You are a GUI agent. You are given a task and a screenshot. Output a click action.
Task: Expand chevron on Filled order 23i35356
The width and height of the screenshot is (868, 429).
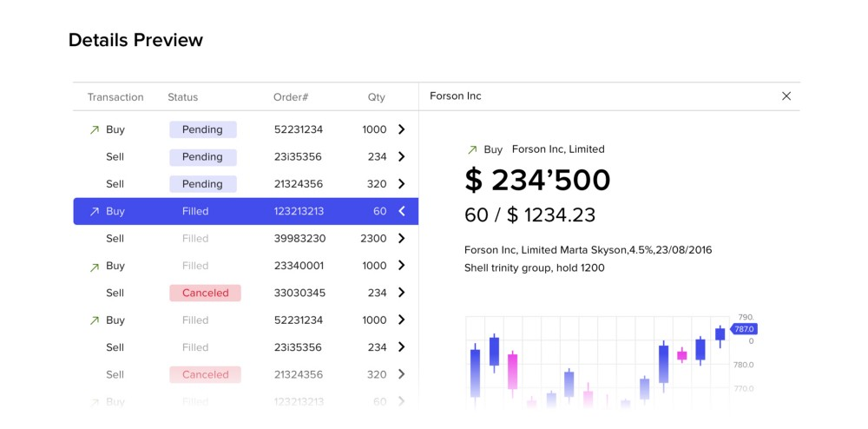click(401, 347)
